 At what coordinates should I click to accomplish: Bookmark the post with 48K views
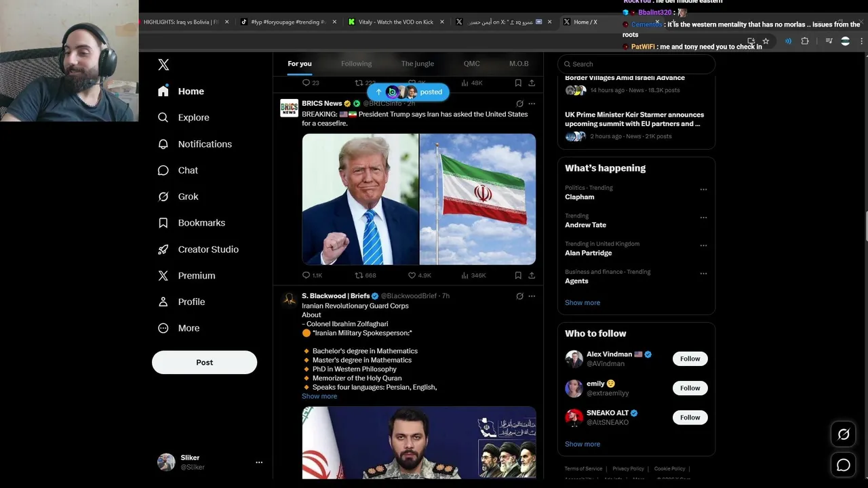point(518,83)
